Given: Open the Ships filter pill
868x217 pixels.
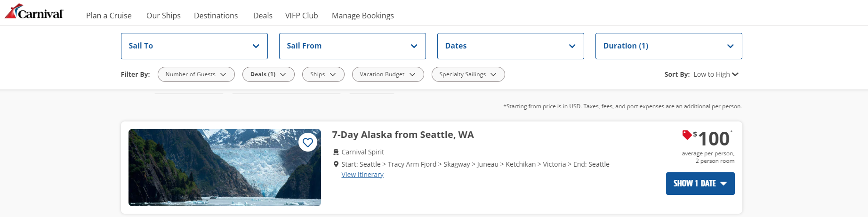Looking at the screenshot, I should (323, 74).
